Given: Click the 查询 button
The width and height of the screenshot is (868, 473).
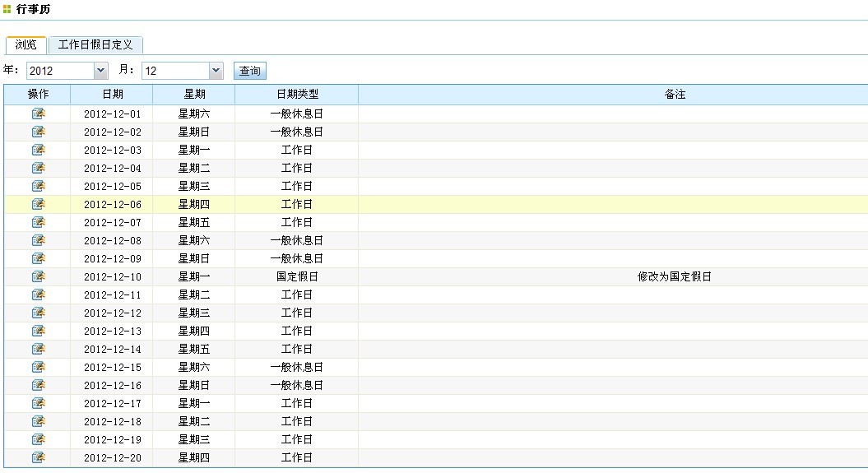Looking at the screenshot, I should (250, 72).
